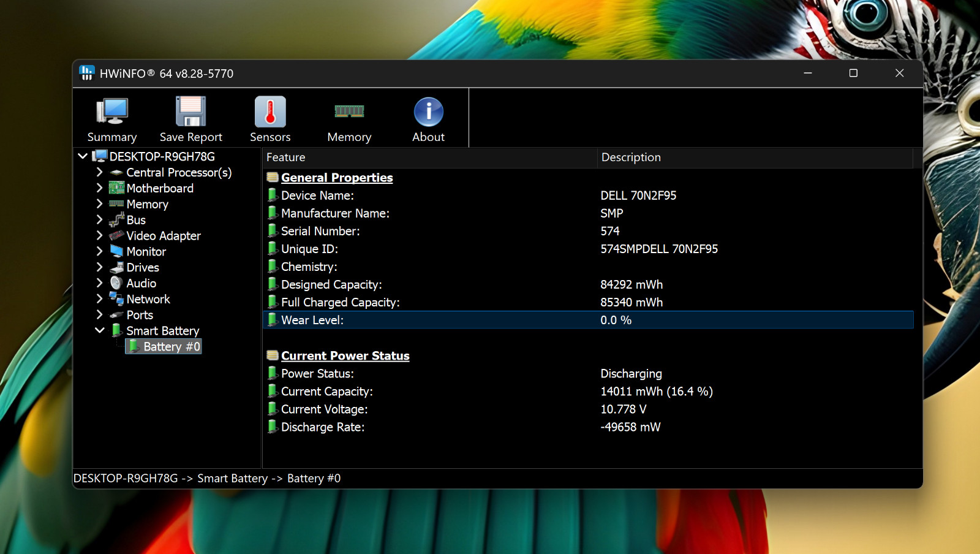Expand the Drives tree node

[99, 267]
